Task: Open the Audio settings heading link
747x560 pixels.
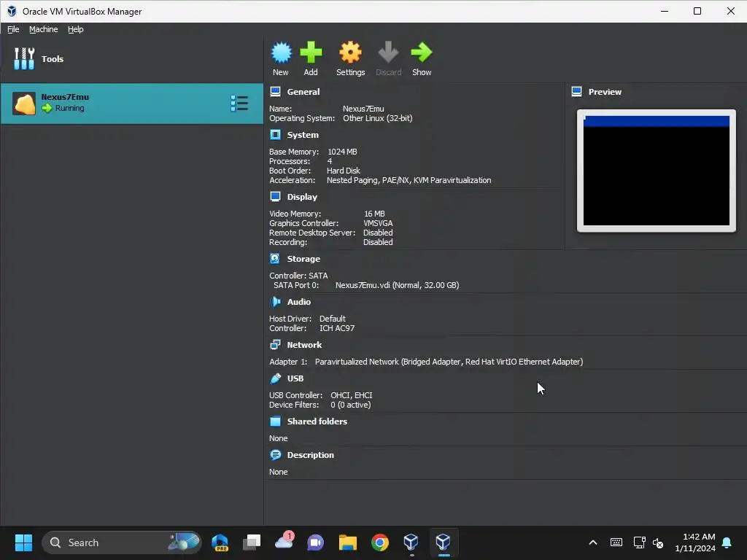Action: pyautogui.click(x=298, y=301)
